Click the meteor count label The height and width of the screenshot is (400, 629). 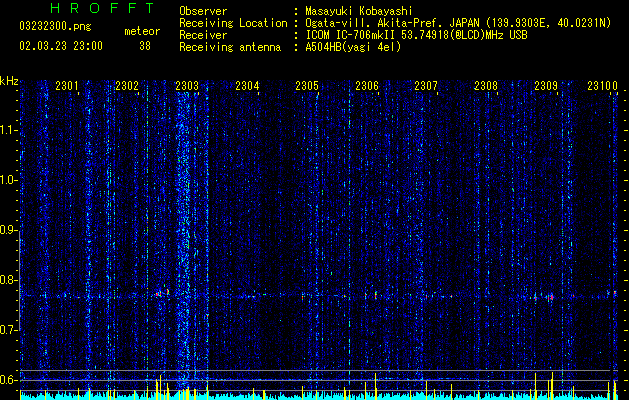click(x=142, y=31)
